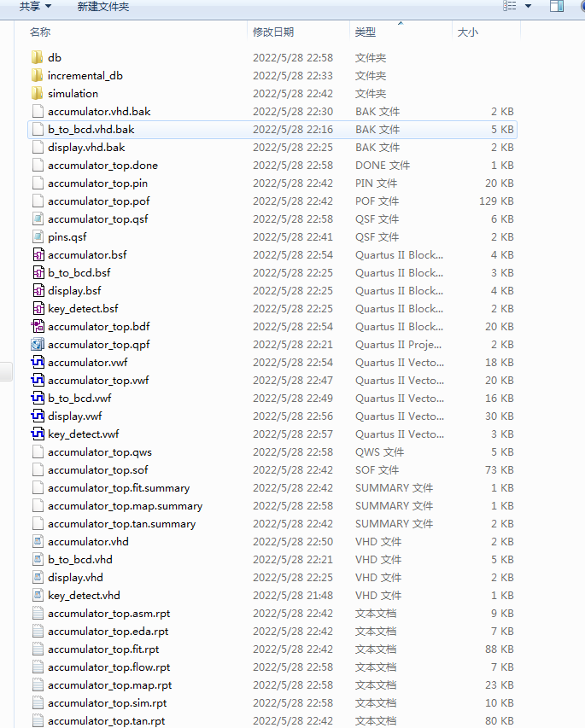Click display.vwf waveform icon
The width and height of the screenshot is (585, 728).
(38, 416)
